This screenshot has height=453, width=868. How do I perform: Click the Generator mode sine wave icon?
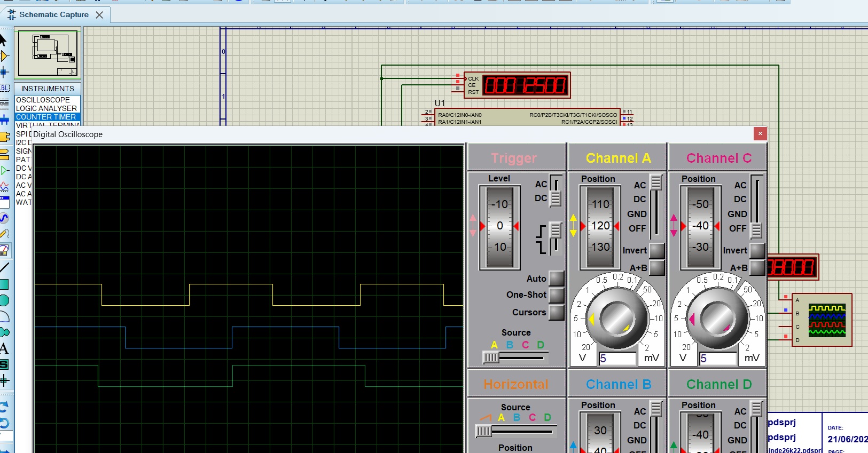click(x=4, y=218)
